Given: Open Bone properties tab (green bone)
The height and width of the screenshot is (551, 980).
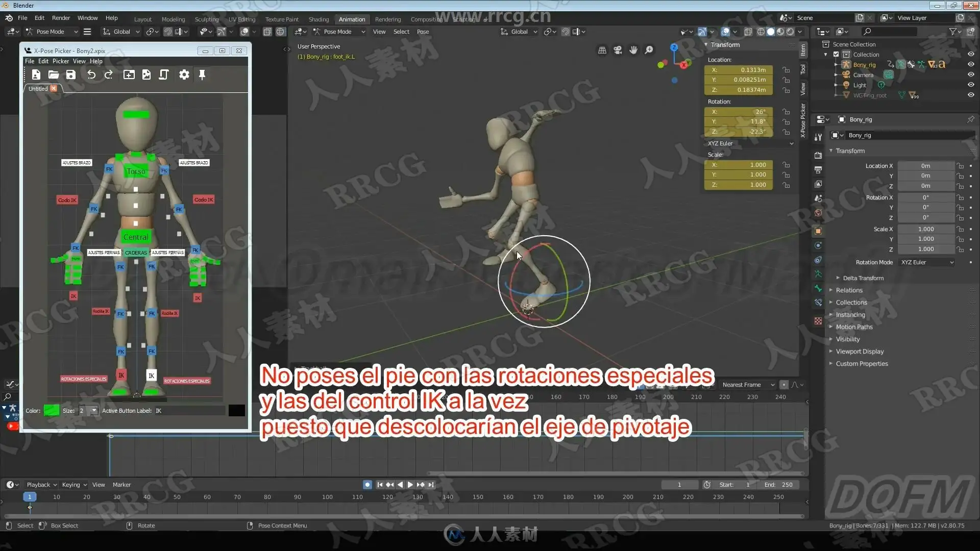Looking at the screenshot, I should pos(818,288).
